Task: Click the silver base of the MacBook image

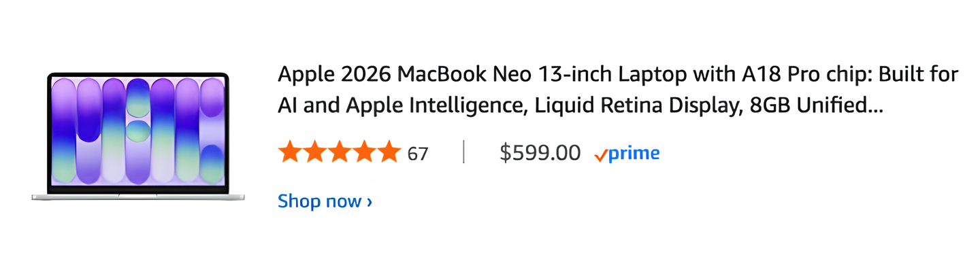Action: 138,197
